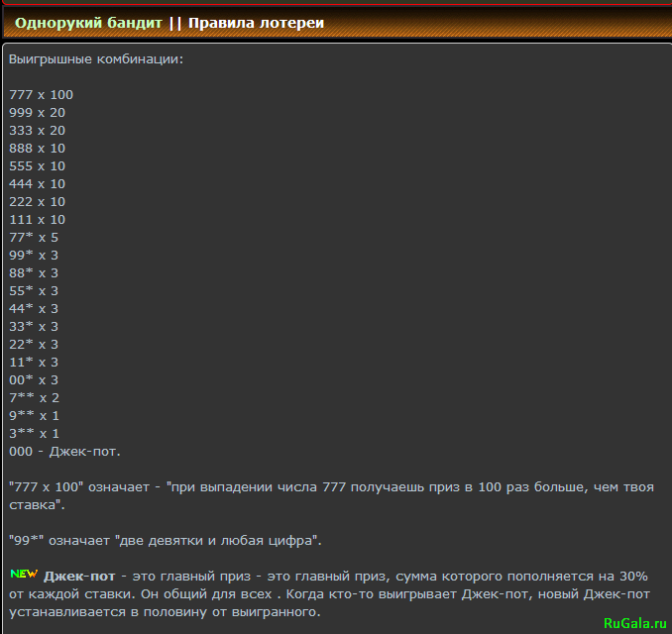This screenshot has height=634, width=672.
Task: Click the 9** x 1 combination row
Action: pyautogui.click(x=34, y=416)
